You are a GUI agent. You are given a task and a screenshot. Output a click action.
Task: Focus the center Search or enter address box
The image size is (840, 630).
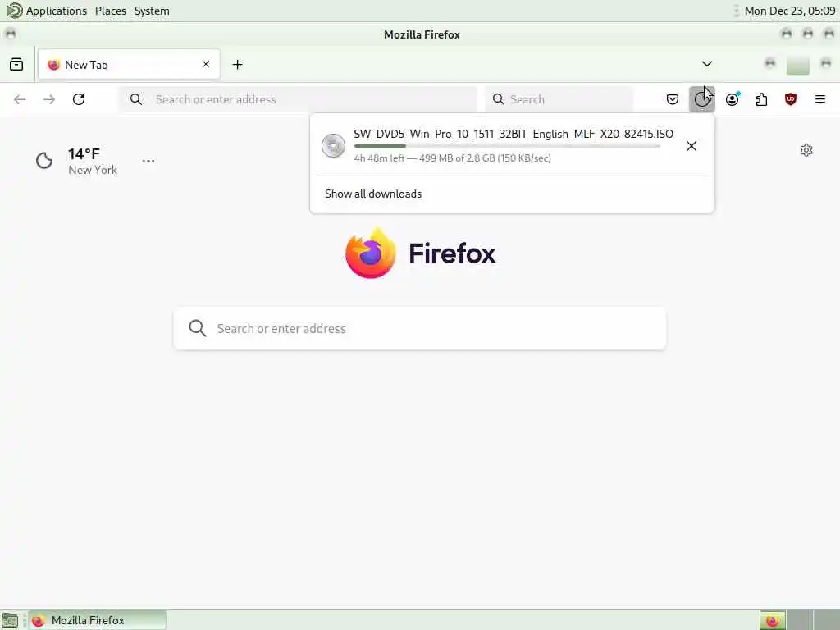coord(420,328)
